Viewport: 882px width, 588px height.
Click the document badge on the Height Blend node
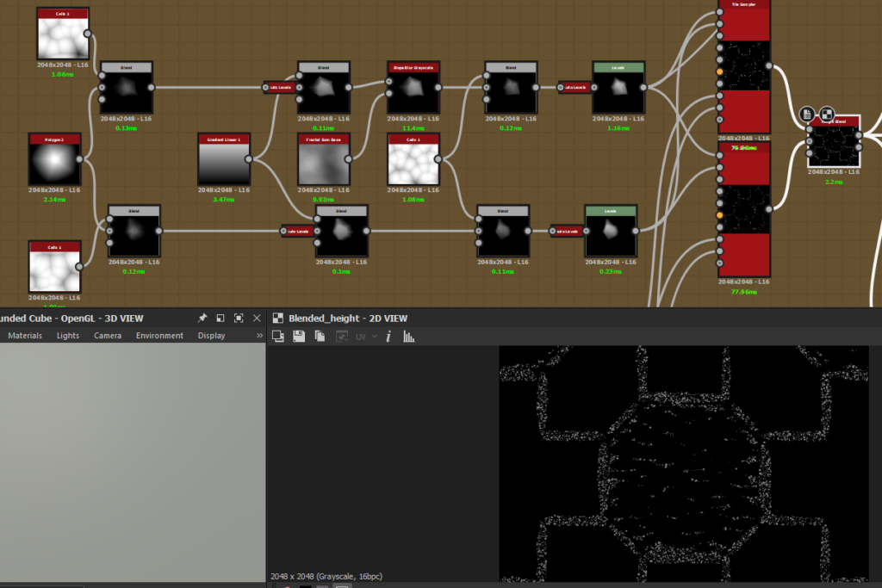click(807, 115)
